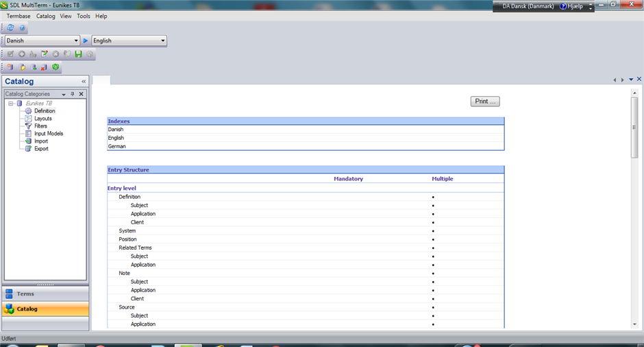Select Input Models in the catalog tree
Image resolution: width=644 pixels, height=347 pixels.
click(x=48, y=134)
